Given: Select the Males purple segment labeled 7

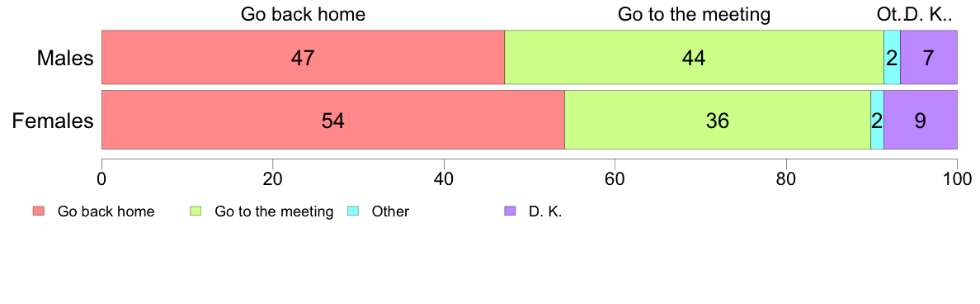Looking at the screenshot, I should click(929, 57).
